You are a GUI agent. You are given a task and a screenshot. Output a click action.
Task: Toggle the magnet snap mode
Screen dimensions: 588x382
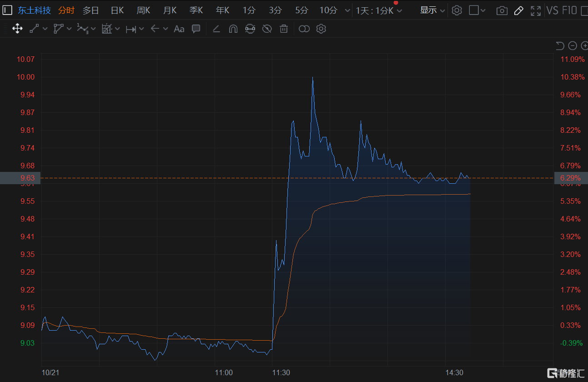coord(233,29)
